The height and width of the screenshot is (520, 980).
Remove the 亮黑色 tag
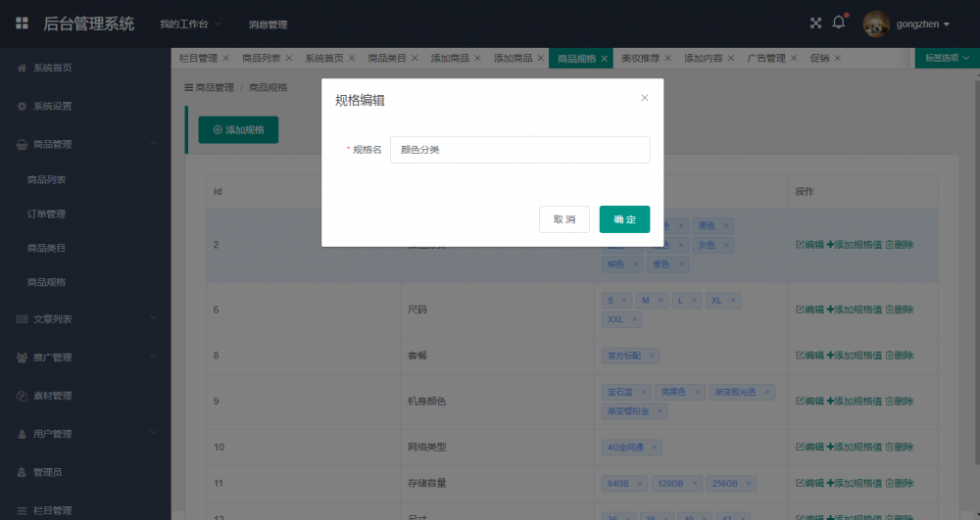click(697, 392)
